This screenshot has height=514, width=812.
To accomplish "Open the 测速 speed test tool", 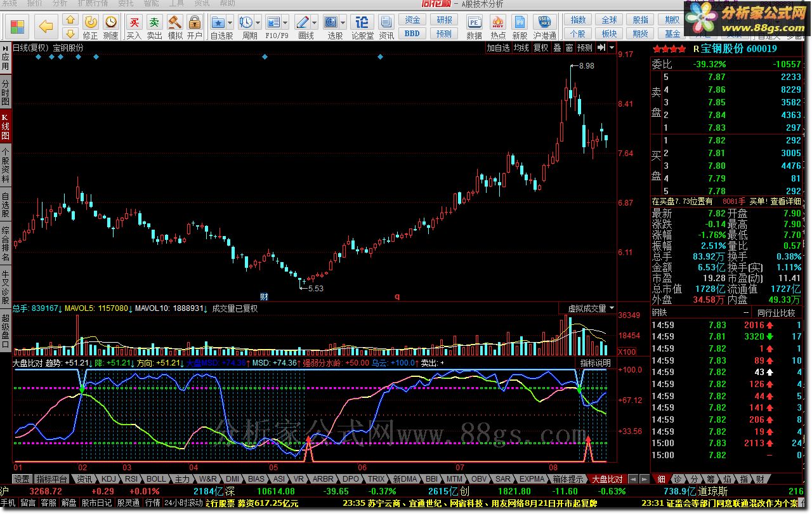I will coord(111,27).
